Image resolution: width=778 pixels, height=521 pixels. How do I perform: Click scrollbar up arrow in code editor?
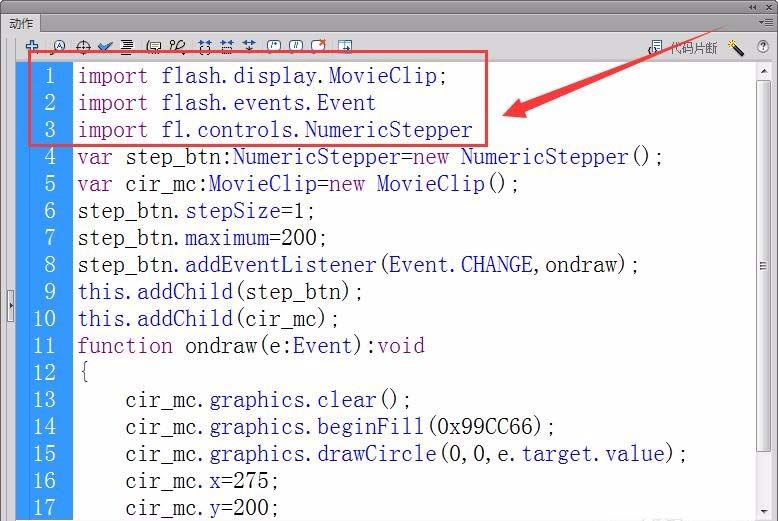coord(764,72)
